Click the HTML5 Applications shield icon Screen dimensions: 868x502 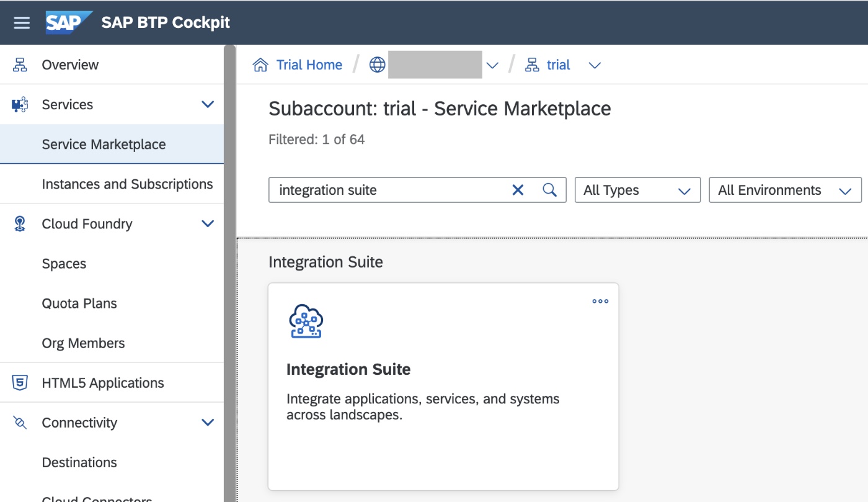point(20,383)
